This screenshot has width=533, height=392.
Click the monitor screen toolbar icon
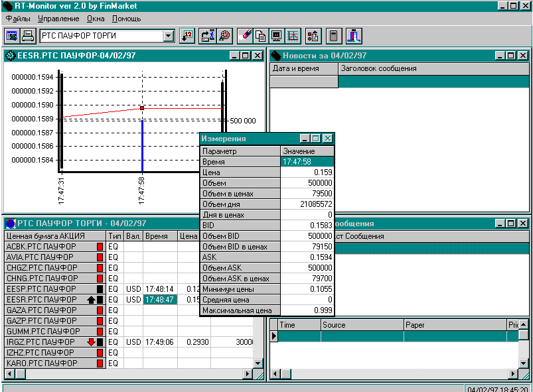[277, 36]
